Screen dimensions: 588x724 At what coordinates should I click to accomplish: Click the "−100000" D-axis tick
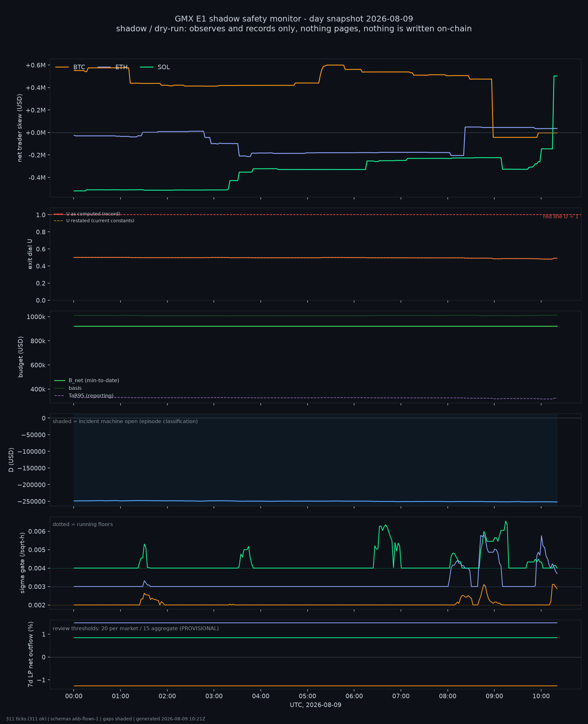pos(32,452)
